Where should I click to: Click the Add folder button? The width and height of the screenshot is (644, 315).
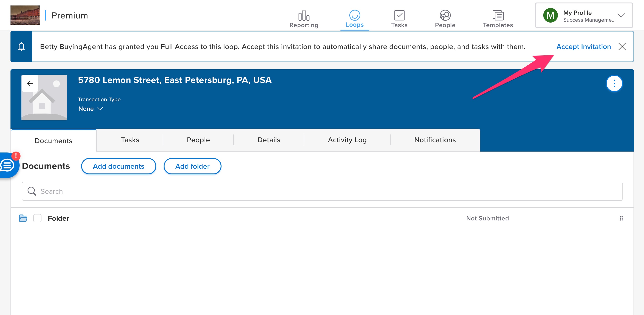[x=192, y=166]
